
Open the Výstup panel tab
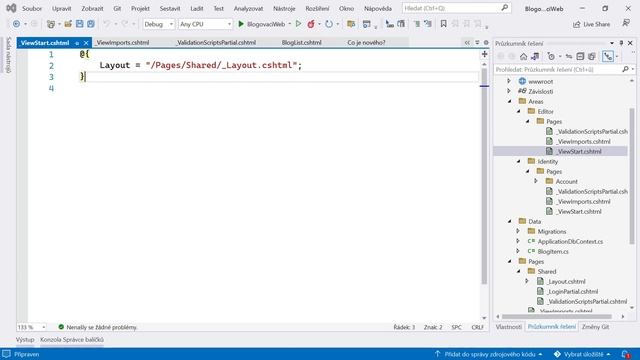(25, 340)
